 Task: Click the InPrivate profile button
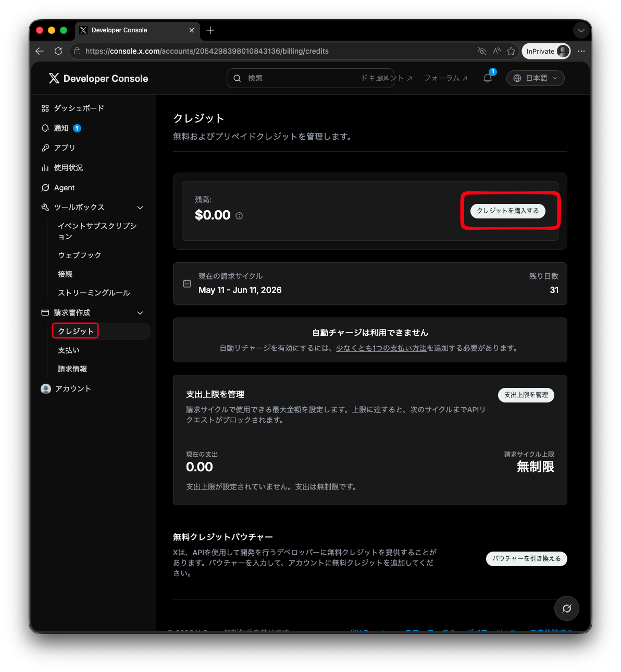coord(546,51)
